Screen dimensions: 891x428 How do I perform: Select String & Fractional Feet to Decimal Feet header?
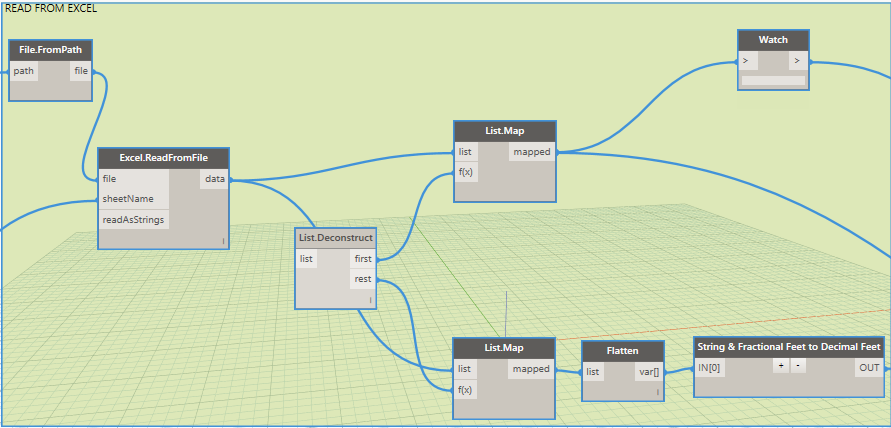[x=789, y=347]
